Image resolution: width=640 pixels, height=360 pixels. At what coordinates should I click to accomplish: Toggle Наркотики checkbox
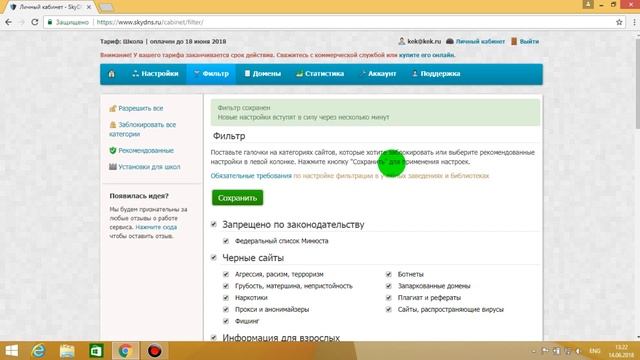pos(226,298)
